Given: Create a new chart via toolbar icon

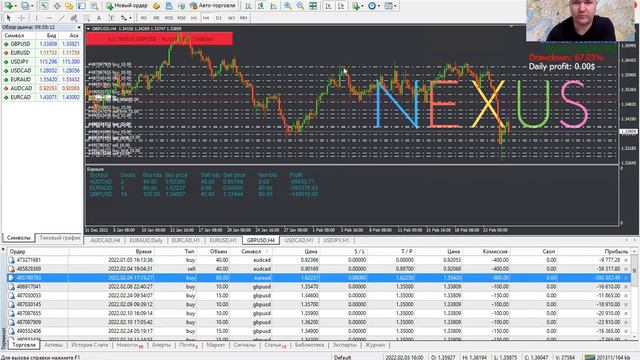Looking at the screenshot, I should click(x=8, y=6).
